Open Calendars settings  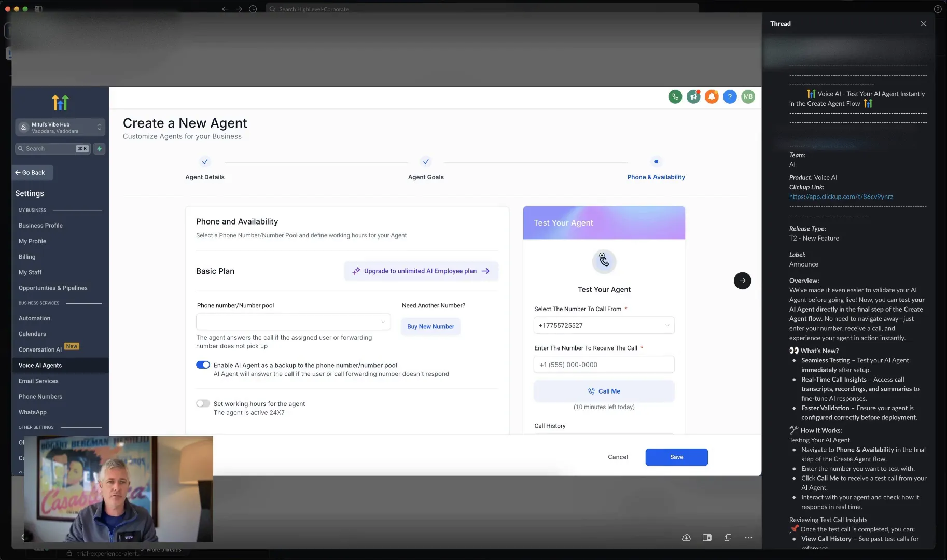coord(32,334)
